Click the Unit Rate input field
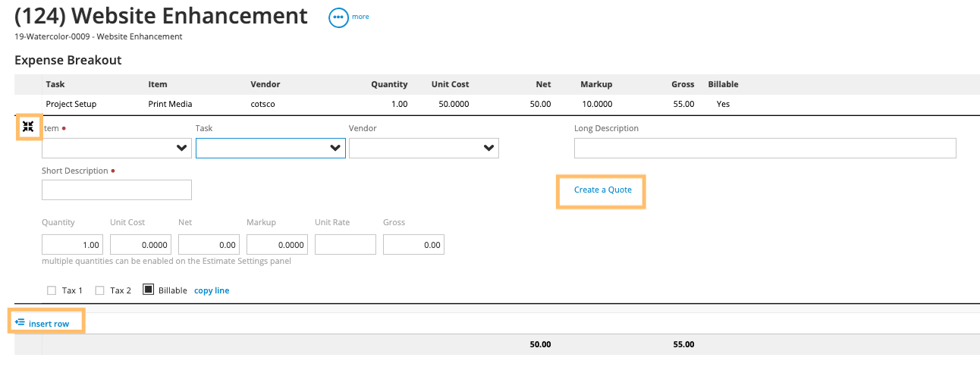The image size is (980, 370). (x=345, y=244)
